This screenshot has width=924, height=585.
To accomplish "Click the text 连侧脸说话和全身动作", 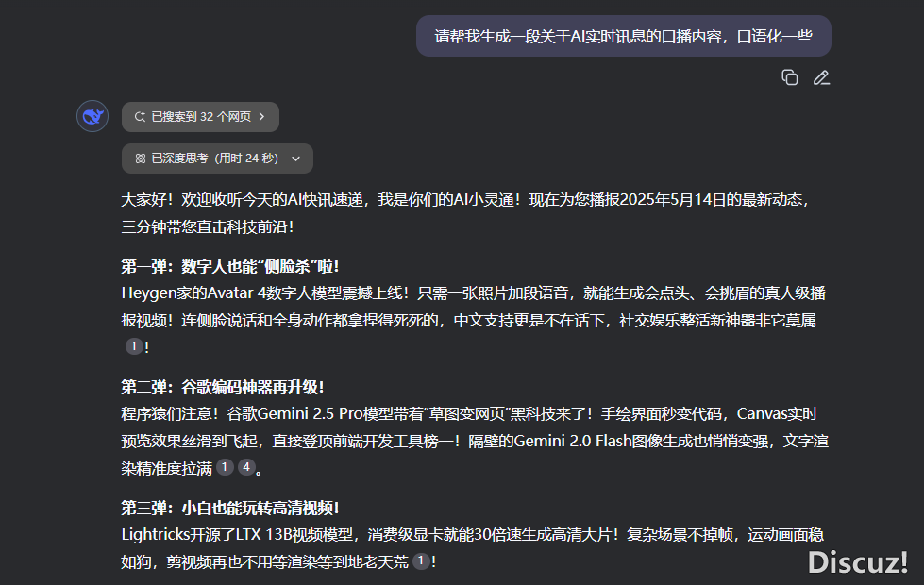I will pos(257,320).
